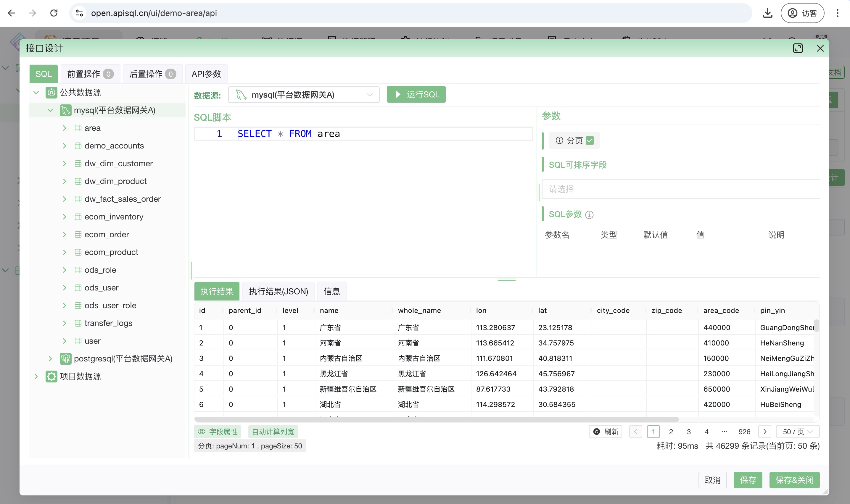
Task: Expand the dw_dim_customer table node
Action: pyautogui.click(x=64, y=163)
